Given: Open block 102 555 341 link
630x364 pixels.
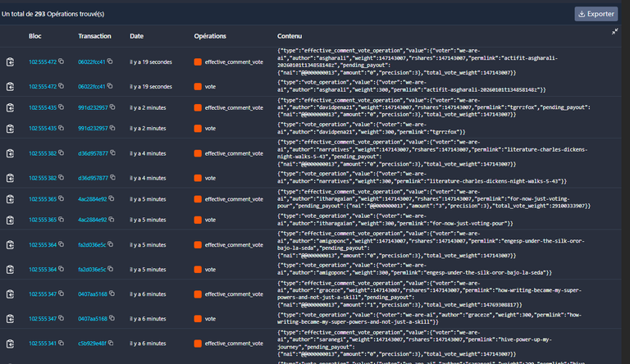Looking at the screenshot, I should tap(42, 344).
